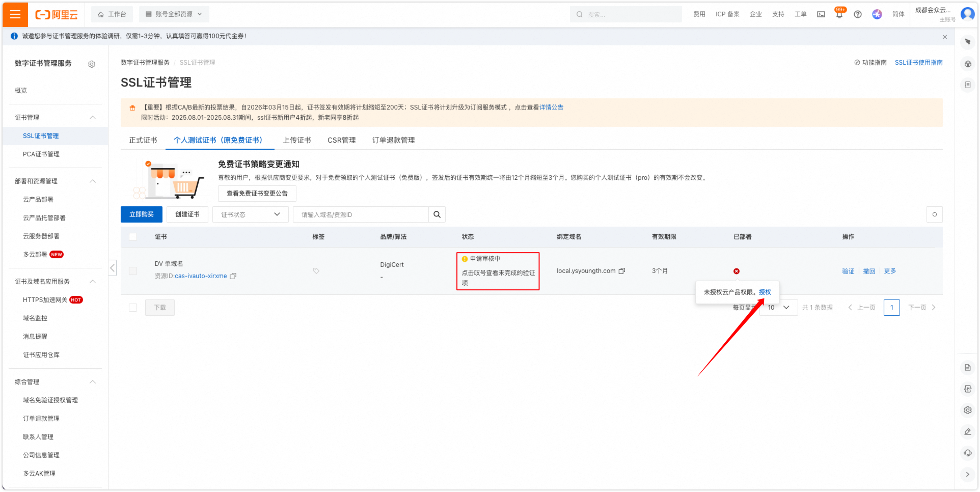Click the domain or resource ID search field
980x492 pixels.
[361, 214]
